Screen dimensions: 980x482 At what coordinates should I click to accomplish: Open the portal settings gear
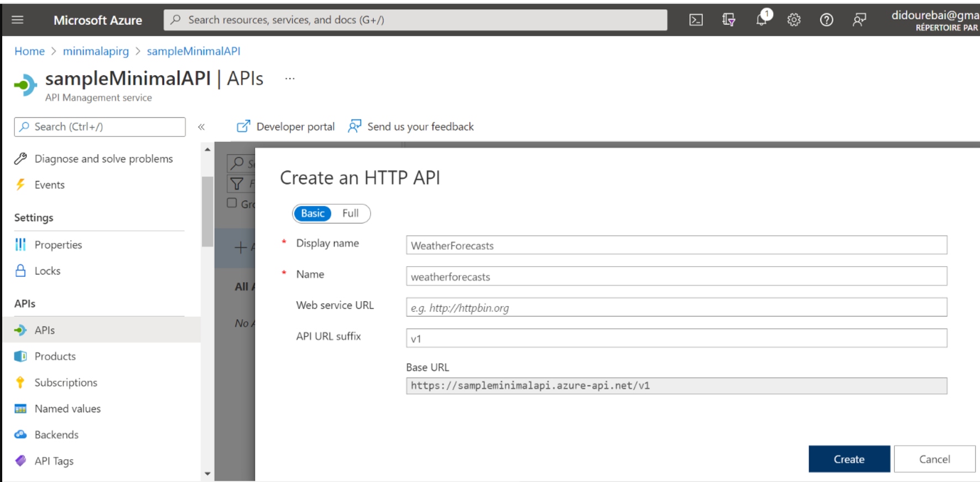[794, 20]
